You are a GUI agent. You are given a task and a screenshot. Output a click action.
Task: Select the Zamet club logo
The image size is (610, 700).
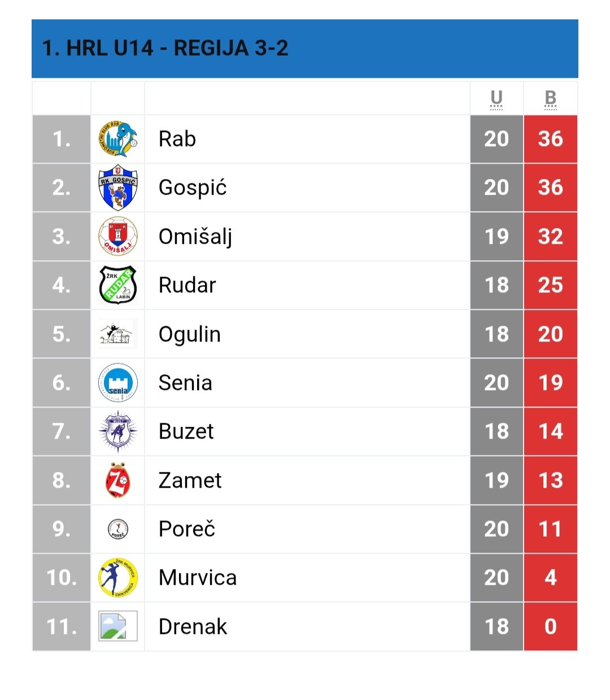coord(117,480)
